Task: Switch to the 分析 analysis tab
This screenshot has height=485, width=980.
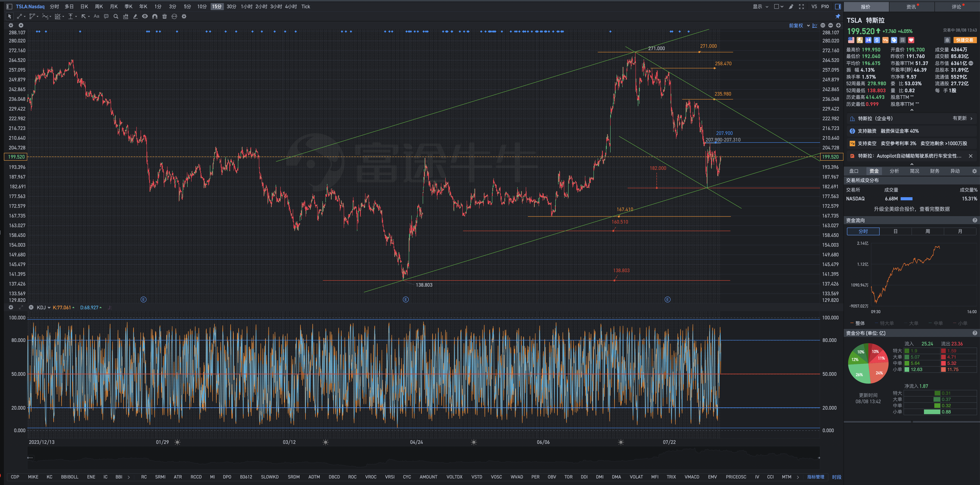Action: 894,171
